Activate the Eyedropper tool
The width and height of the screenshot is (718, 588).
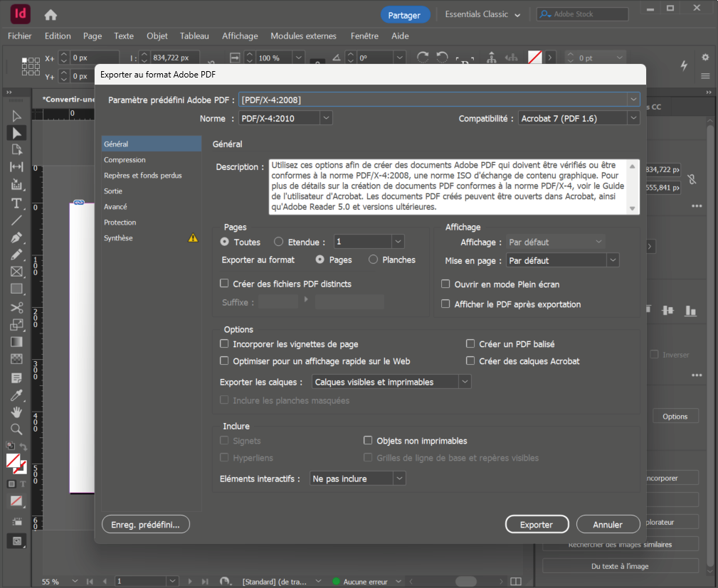pyautogui.click(x=16, y=395)
